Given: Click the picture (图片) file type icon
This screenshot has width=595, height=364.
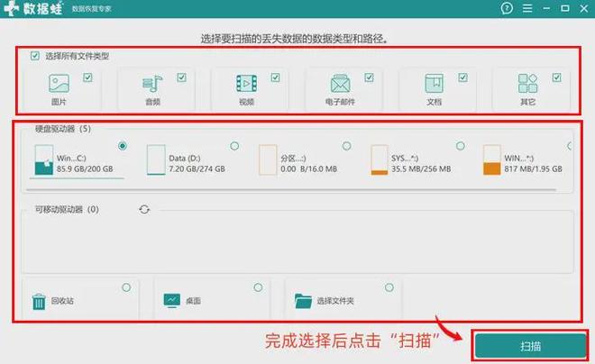Looking at the screenshot, I should [x=59, y=85].
